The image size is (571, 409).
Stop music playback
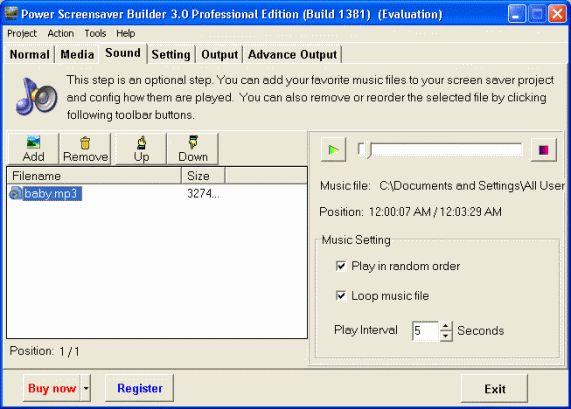point(544,150)
